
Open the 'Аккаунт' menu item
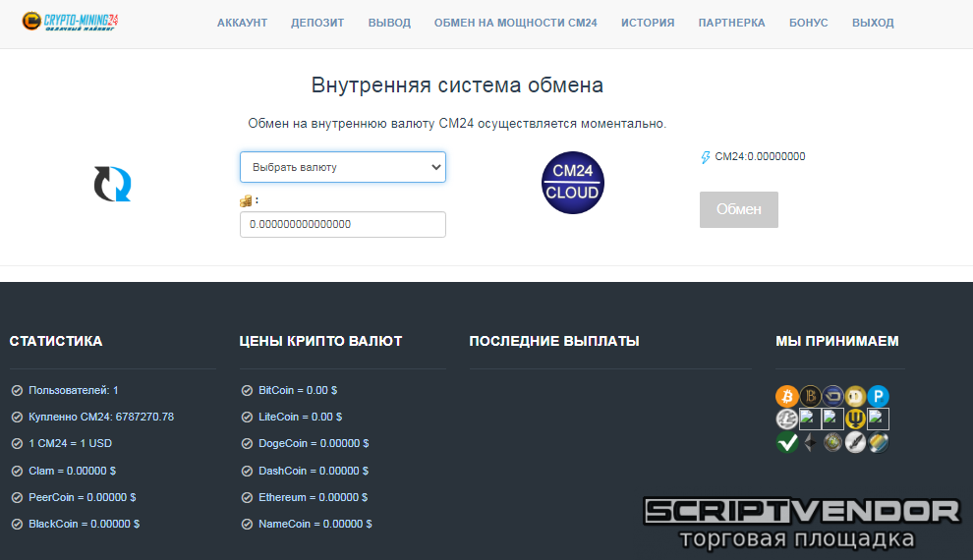pyautogui.click(x=242, y=23)
